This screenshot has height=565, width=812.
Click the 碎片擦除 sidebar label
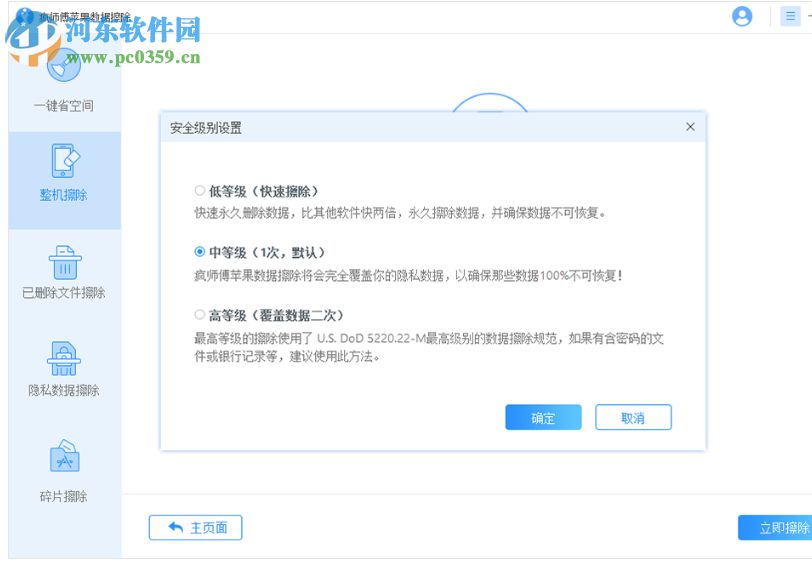coord(64,497)
